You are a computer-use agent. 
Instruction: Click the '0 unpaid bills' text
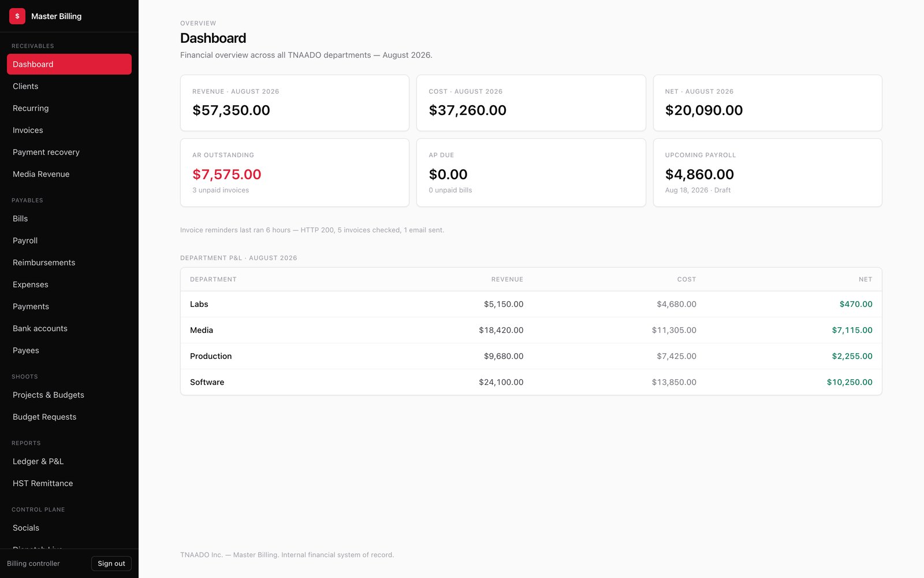click(450, 190)
